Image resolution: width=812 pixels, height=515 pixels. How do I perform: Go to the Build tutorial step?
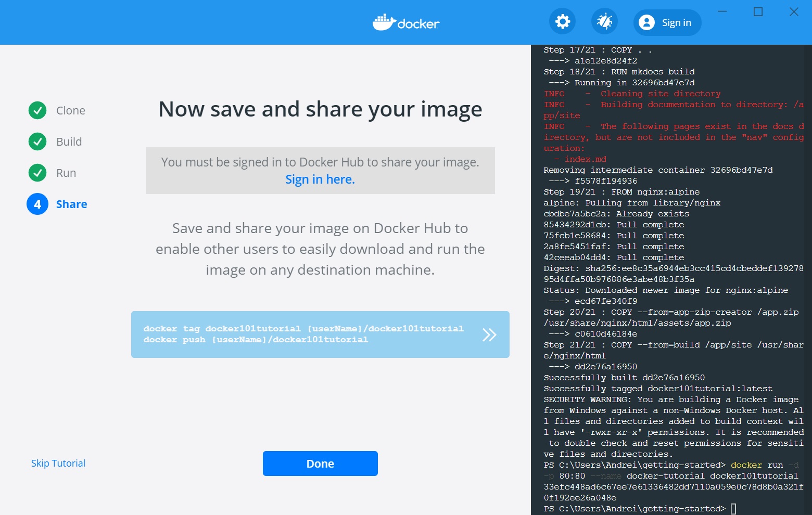tap(69, 141)
